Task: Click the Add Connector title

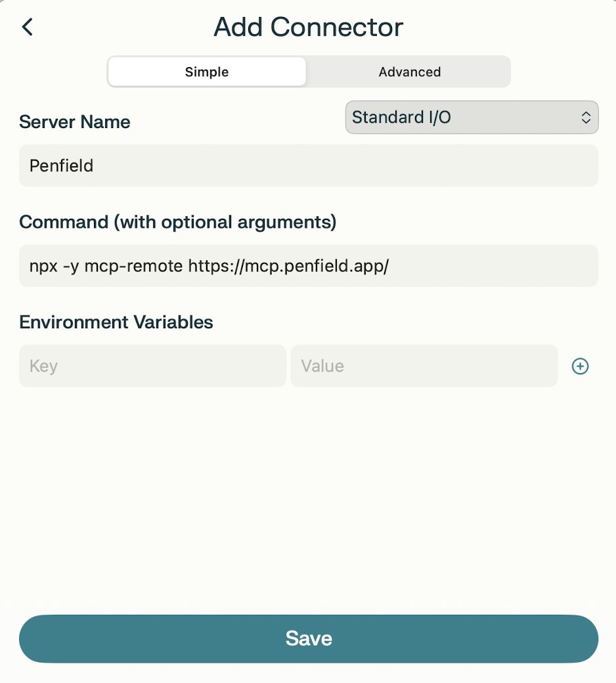Action: click(309, 27)
